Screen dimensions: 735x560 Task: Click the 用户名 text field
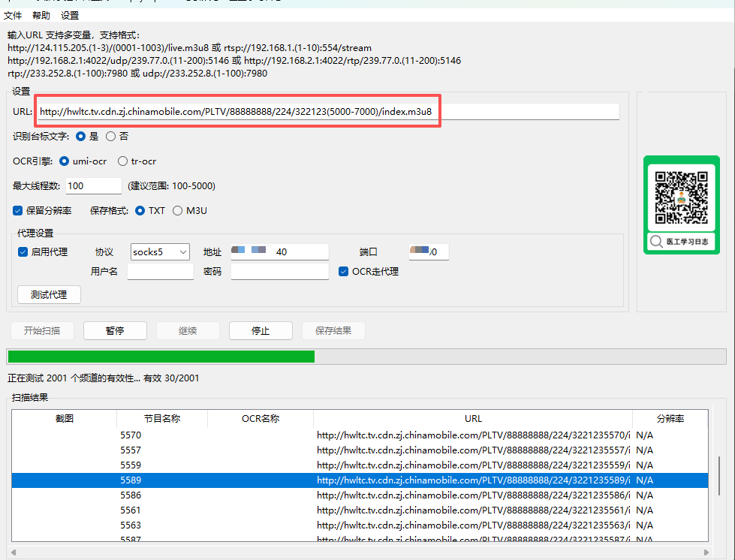click(x=160, y=272)
